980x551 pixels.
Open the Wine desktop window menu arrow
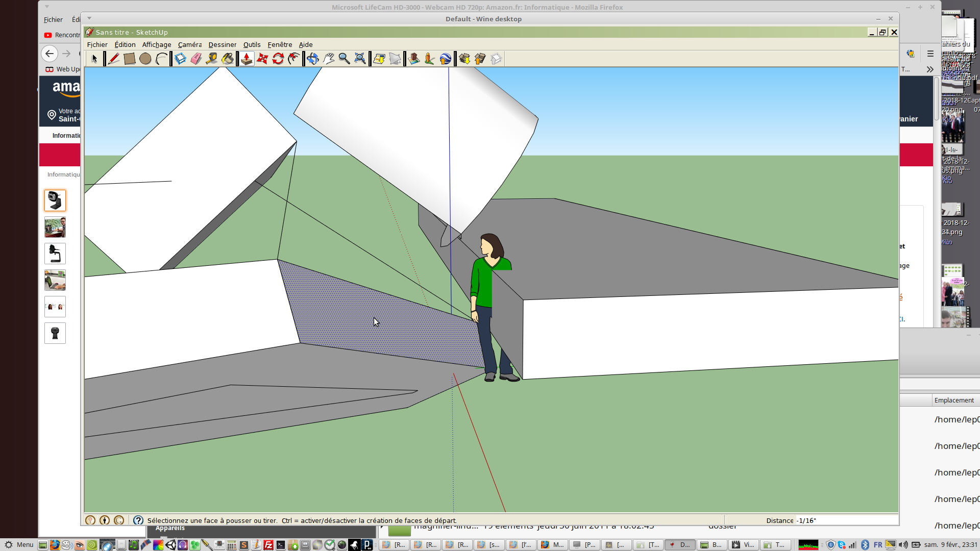point(89,18)
